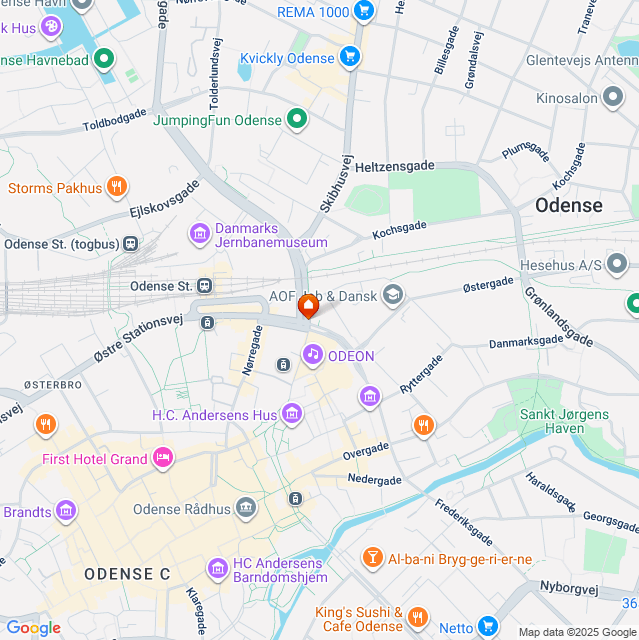Click the Brandts museum pin

tap(66, 511)
